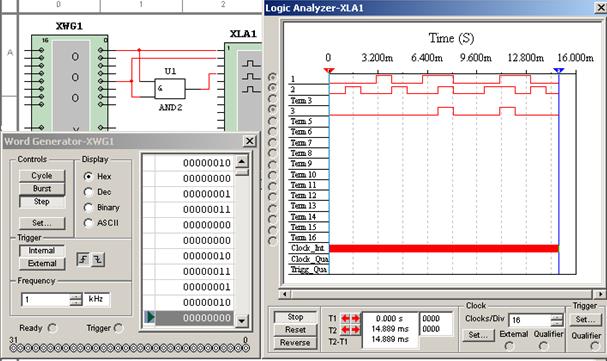Image resolution: width=607 pixels, height=361 pixels.
Task: Click the External clock terminal radio
Action: coord(509,346)
